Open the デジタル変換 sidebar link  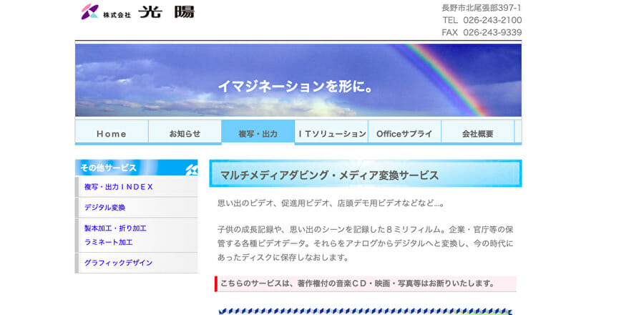(104, 208)
